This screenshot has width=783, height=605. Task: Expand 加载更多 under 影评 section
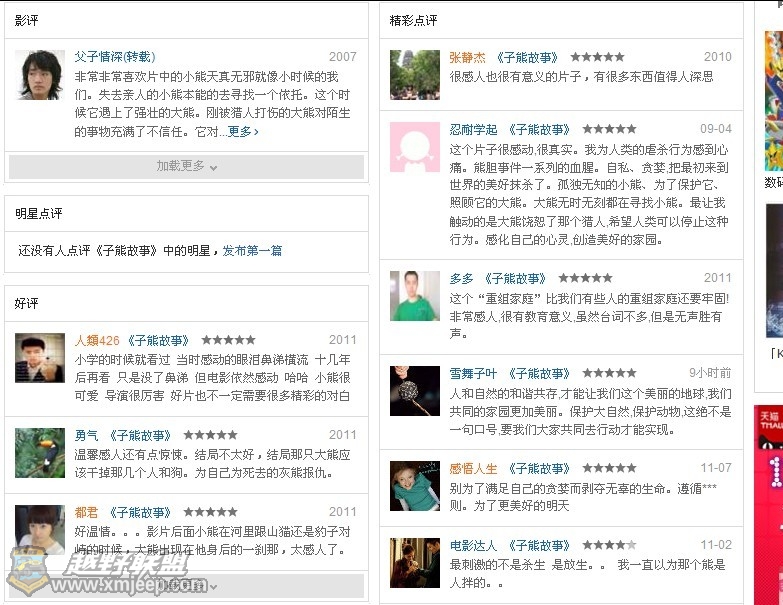click(x=186, y=166)
